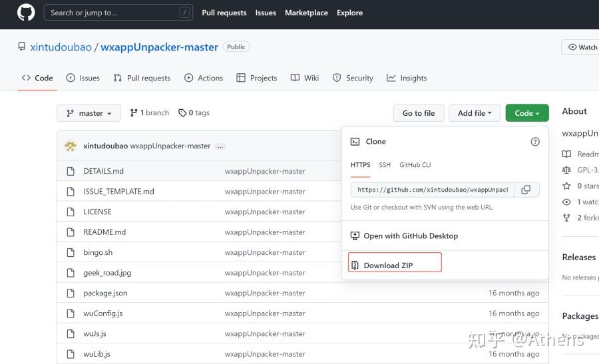Open the LICENSE file
This screenshot has height=364, width=599.
click(97, 212)
